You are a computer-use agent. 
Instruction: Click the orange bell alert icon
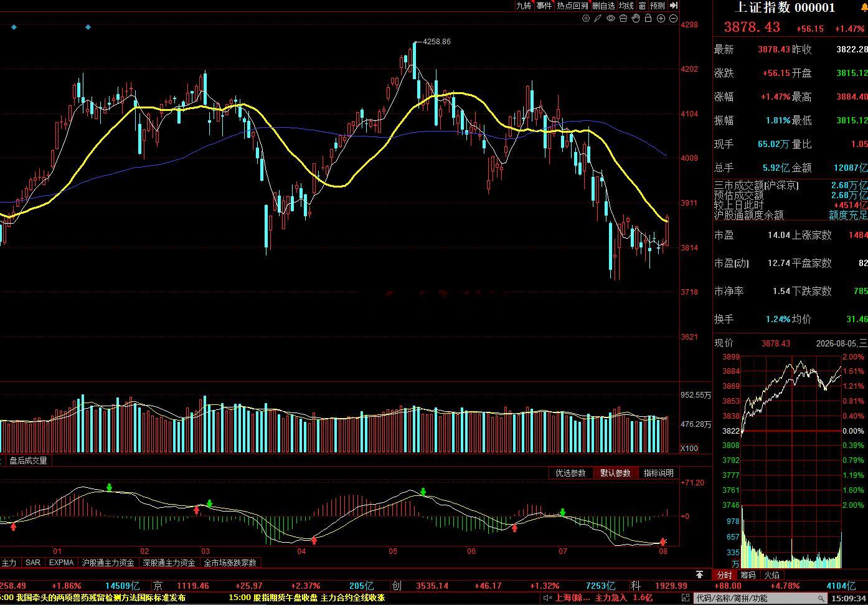point(864,6)
